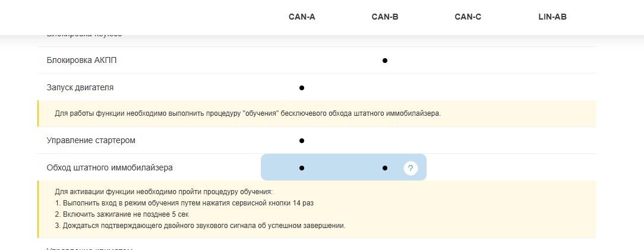
Task: Click the 'Блокировка АКПП' row label
Action: point(82,61)
